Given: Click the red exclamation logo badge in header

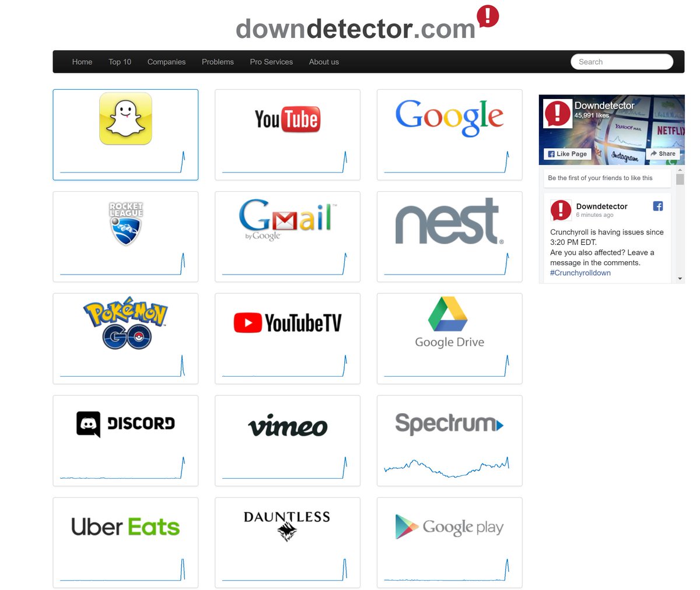Looking at the screenshot, I should click(488, 16).
